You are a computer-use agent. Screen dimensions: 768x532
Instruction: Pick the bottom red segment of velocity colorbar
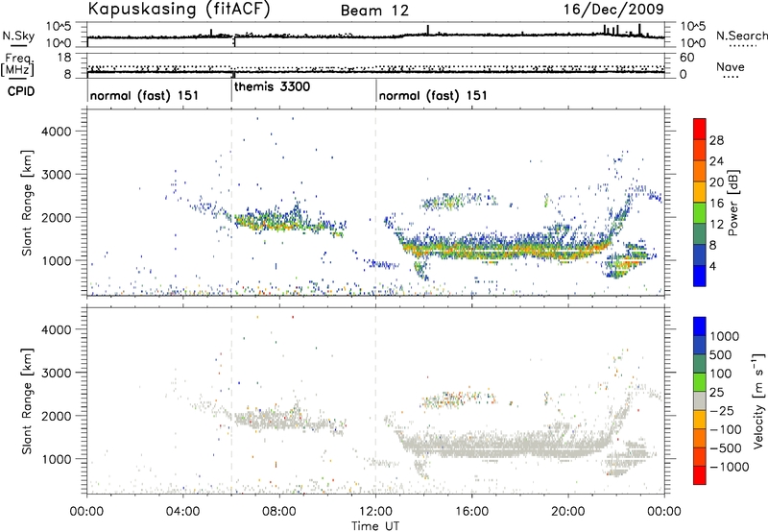pyautogui.click(x=700, y=475)
